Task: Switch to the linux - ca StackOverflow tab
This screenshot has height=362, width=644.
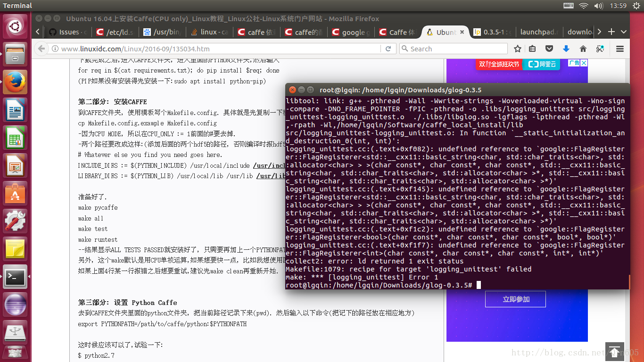Action: coord(209,32)
